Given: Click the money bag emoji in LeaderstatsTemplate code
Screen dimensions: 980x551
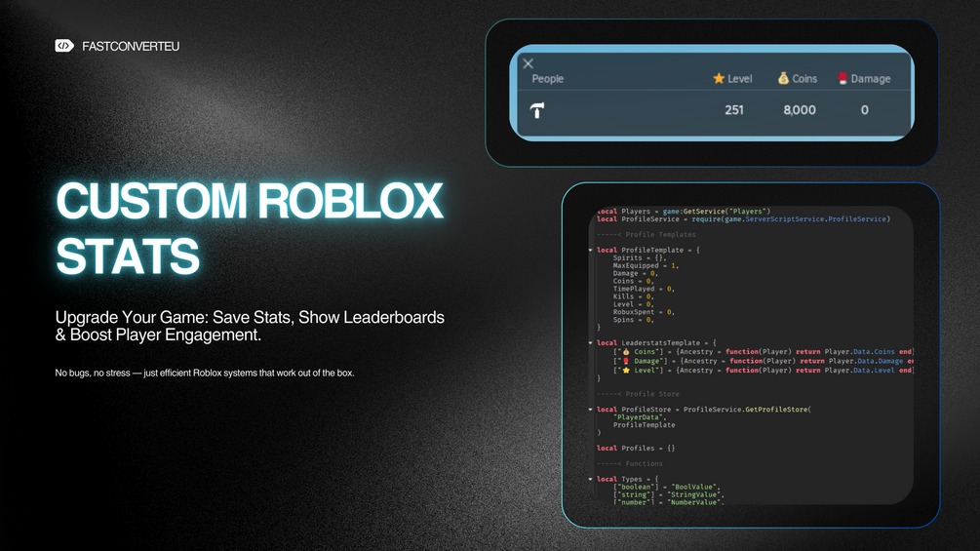Looking at the screenshot, I should 626,352.
